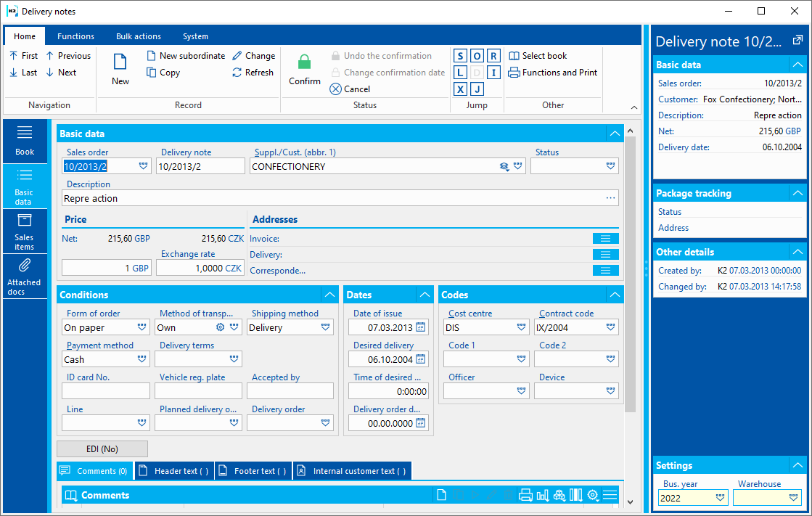812x516 pixels.
Task: Click Functions and Print
Action: (x=552, y=73)
